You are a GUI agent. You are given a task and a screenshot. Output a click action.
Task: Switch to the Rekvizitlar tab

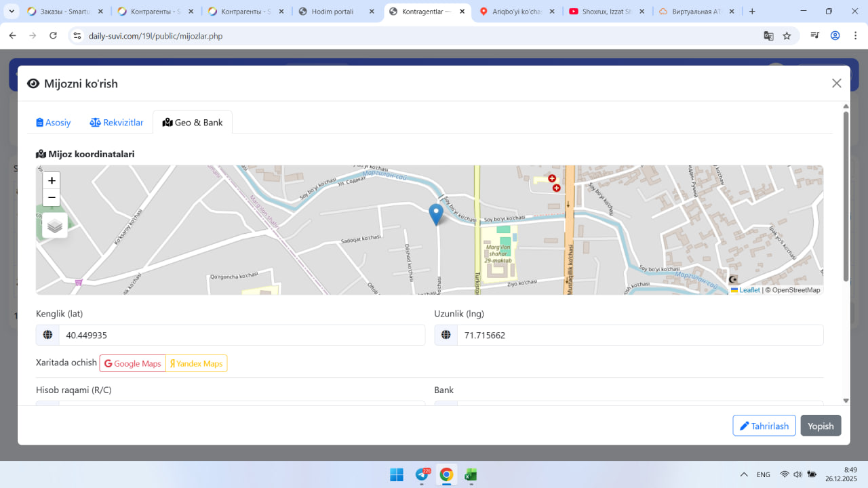(117, 123)
